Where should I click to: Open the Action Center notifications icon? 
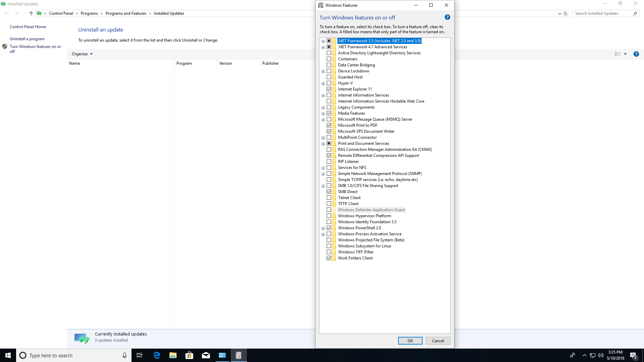(634, 355)
